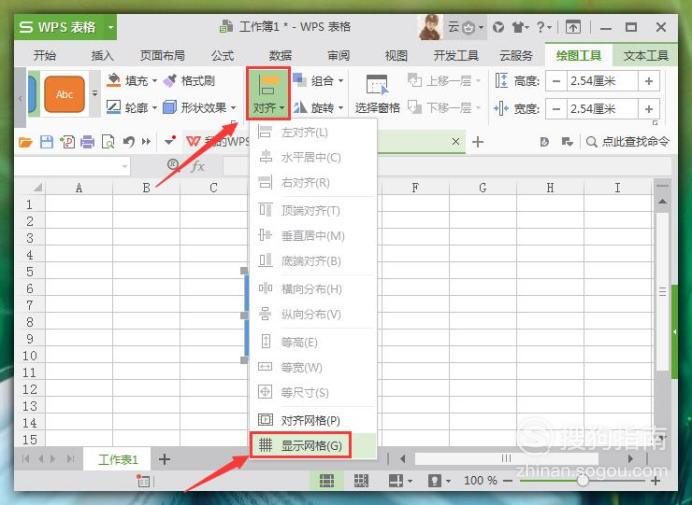The height and width of the screenshot is (505, 692).
Task: Decrease width with the minus button
Action: (556, 109)
